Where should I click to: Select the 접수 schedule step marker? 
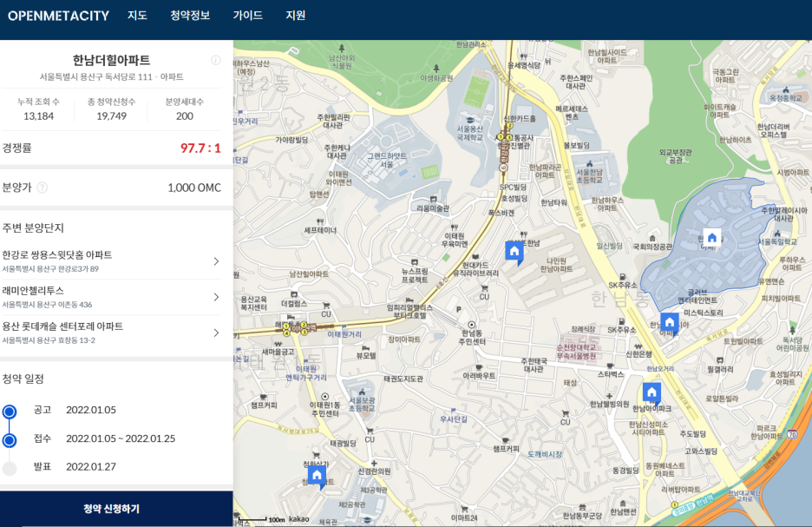(10, 440)
